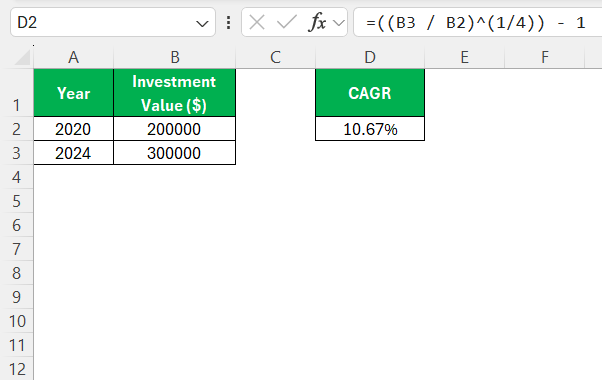Select the cell containing 200000

point(175,129)
